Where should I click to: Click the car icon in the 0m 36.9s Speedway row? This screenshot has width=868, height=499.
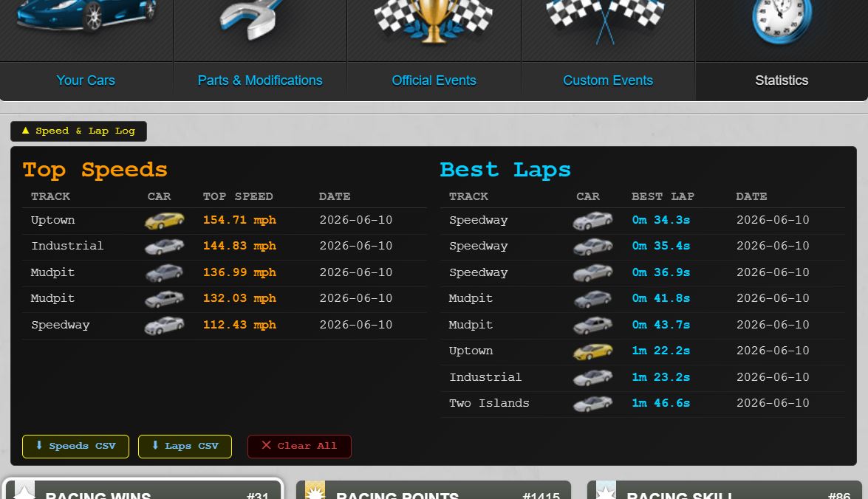[x=593, y=272]
